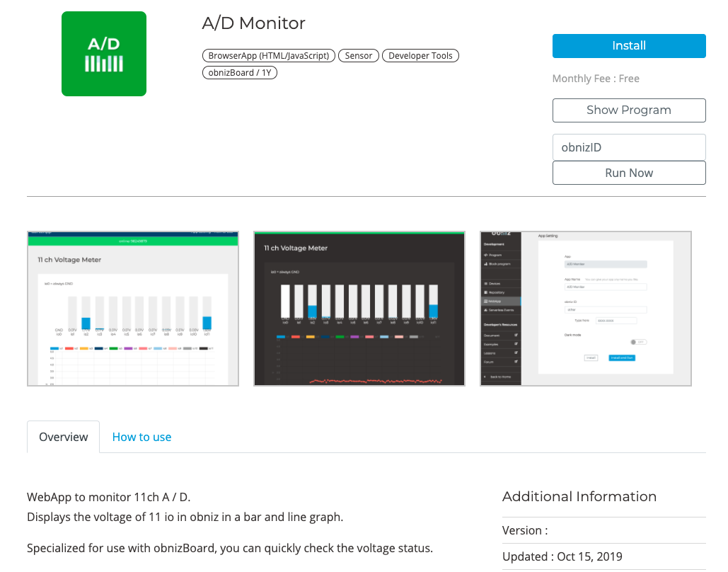Viewport: 728px width, 572px height.
Task: Click Document external-link icon in preview sidebar
Action: point(516,335)
